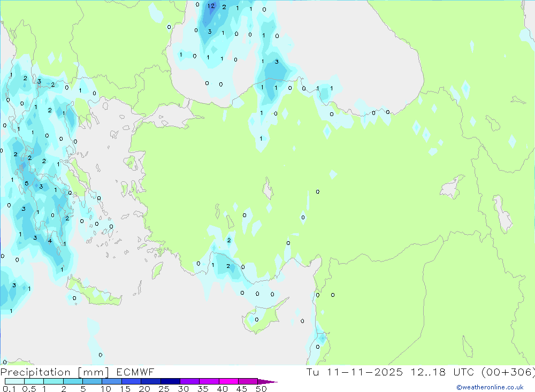
Task: Click the '4' precipitation value over Greece
Action: pyautogui.click(x=50, y=241)
